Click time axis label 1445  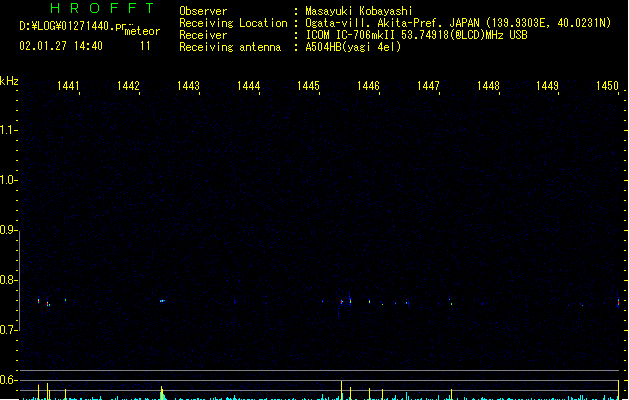308,86
